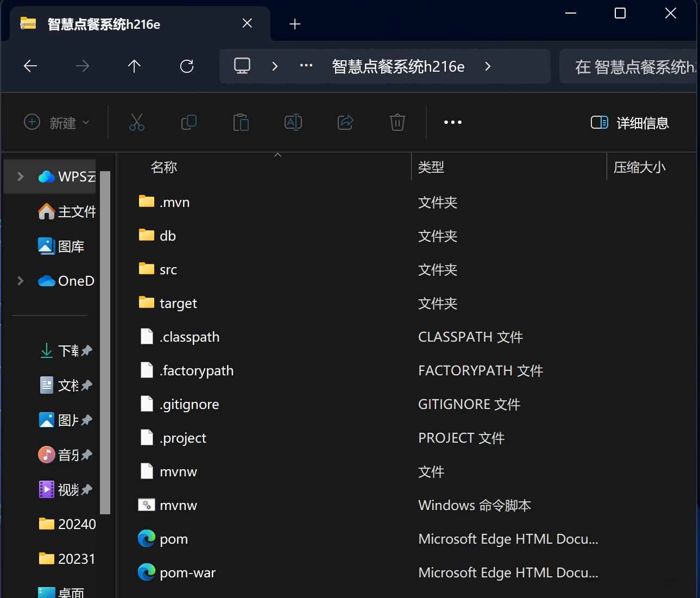Open the pinned Pictures folder in sidebar
Image resolution: width=700 pixels, height=598 pixels.
click(65, 420)
